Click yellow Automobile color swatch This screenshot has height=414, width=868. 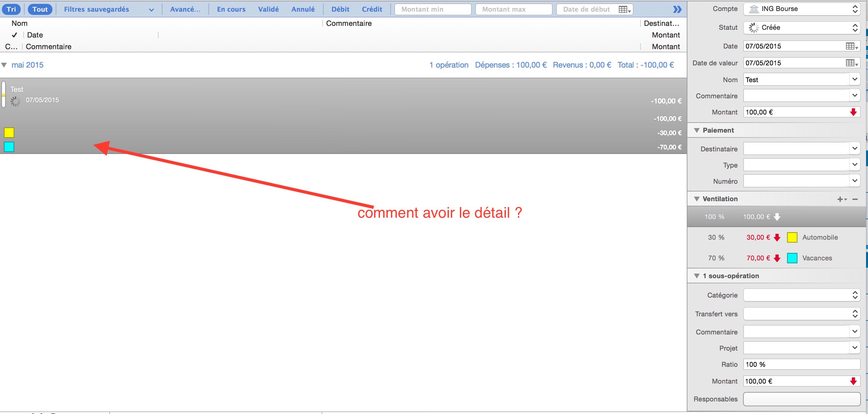pyautogui.click(x=792, y=237)
